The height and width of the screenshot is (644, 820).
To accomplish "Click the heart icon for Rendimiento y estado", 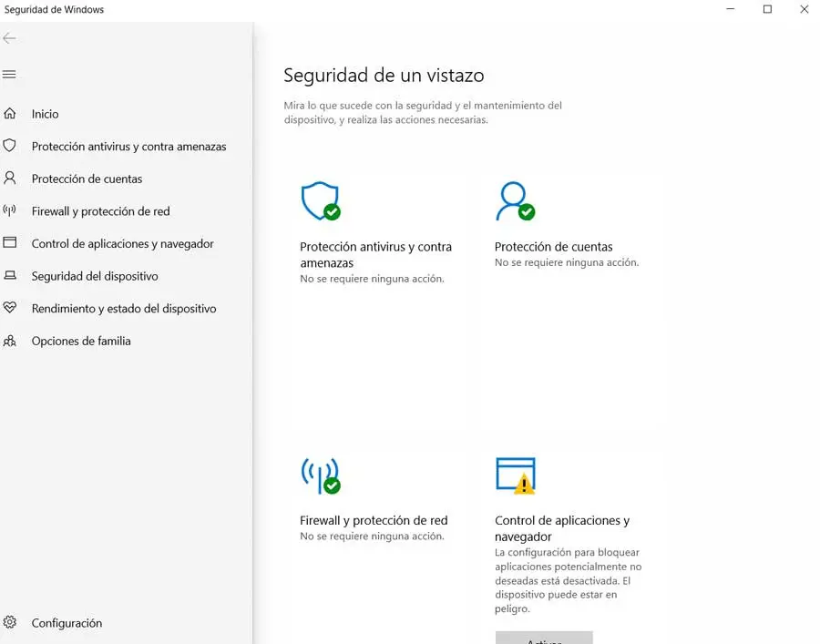I will [9, 307].
